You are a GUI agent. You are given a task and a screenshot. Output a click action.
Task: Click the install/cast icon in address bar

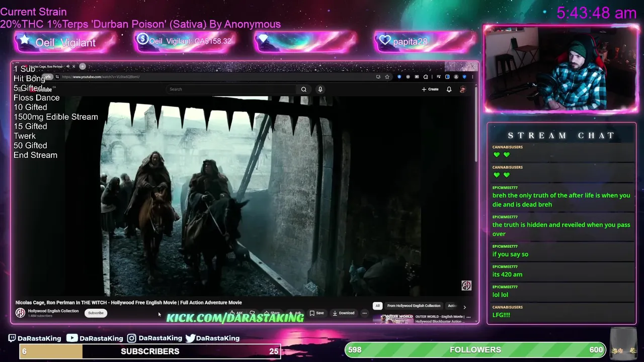[x=378, y=77]
